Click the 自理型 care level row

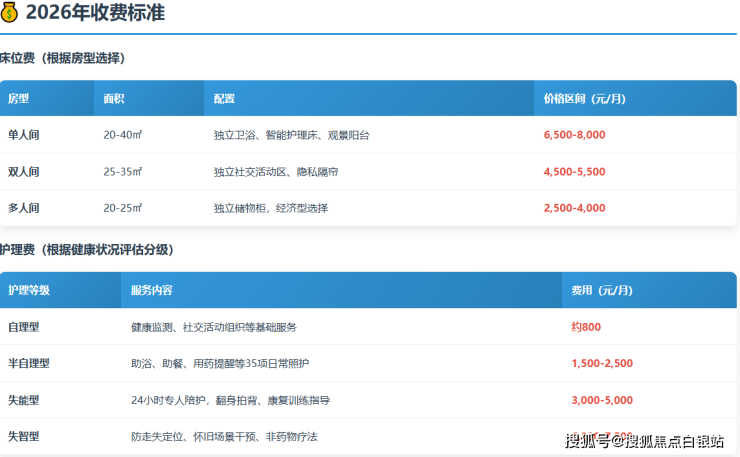(24, 327)
